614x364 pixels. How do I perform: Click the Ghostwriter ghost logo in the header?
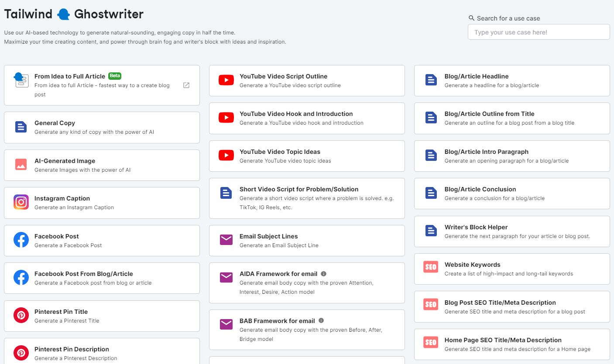click(63, 14)
